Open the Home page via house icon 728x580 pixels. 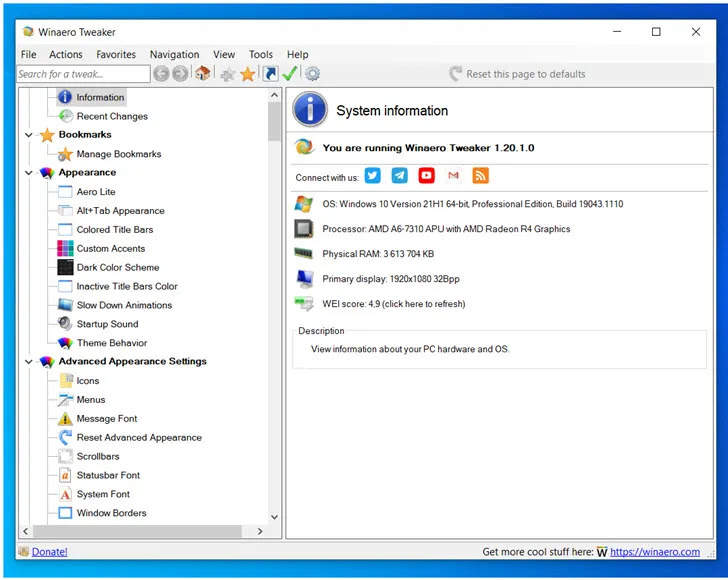pos(202,73)
